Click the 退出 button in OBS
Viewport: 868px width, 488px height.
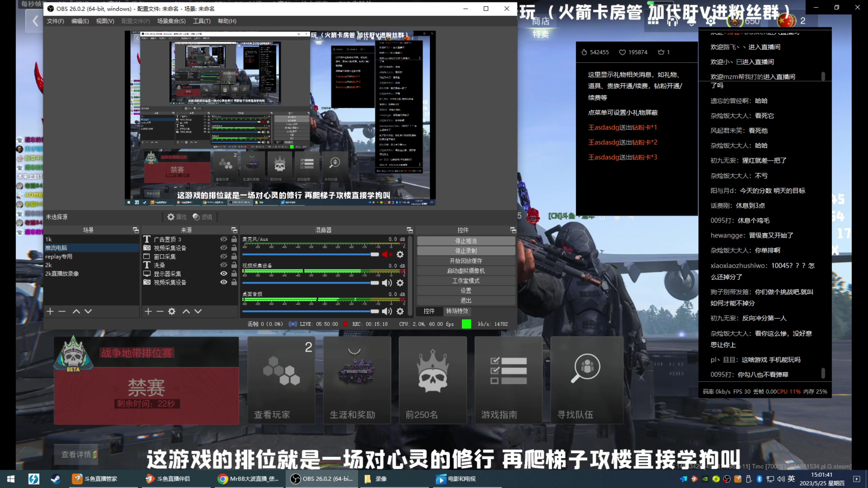pos(466,301)
